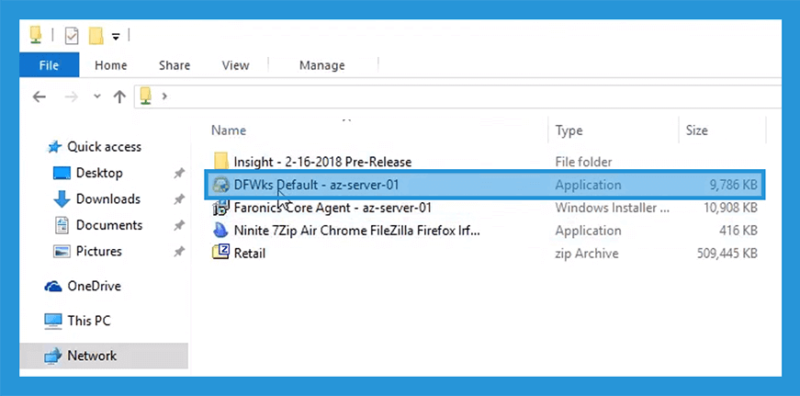800x396 pixels.
Task: Expand the address bar path chevron
Action: point(164,96)
